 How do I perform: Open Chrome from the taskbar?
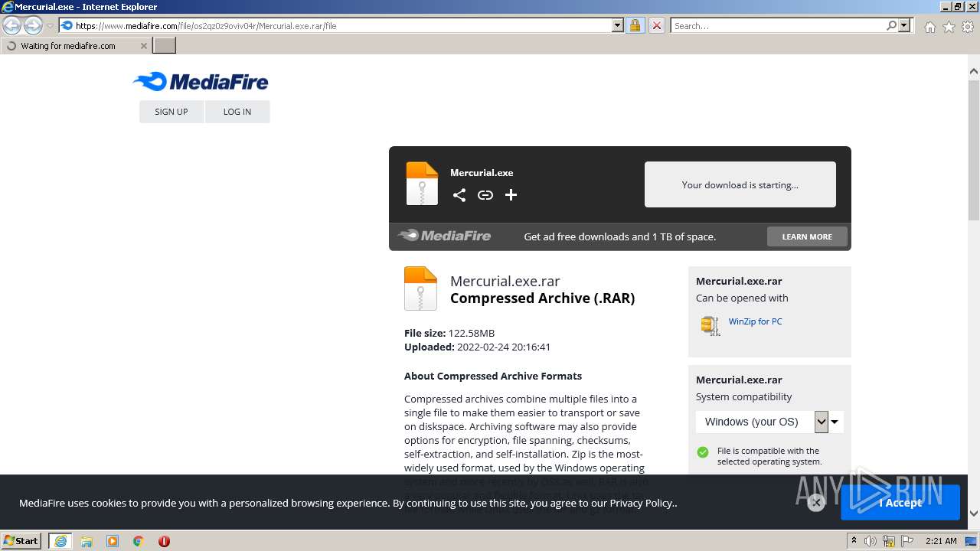pyautogui.click(x=139, y=541)
